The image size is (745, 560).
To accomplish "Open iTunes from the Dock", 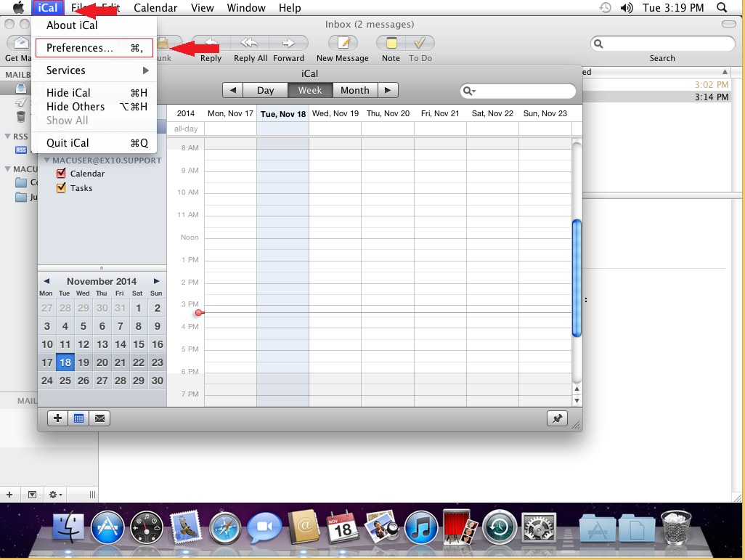I will click(420, 527).
